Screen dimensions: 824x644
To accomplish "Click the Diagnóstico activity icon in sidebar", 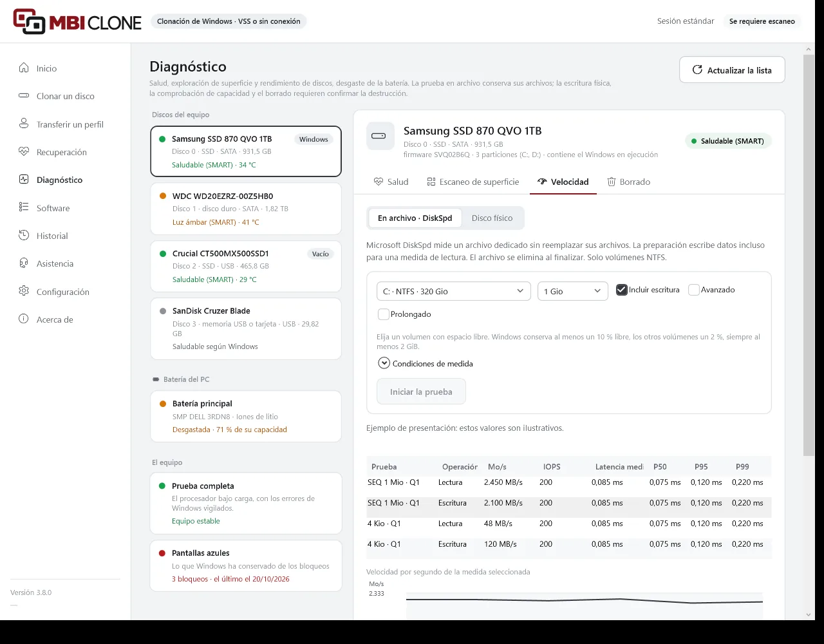I will pyautogui.click(x=24, y=180).
